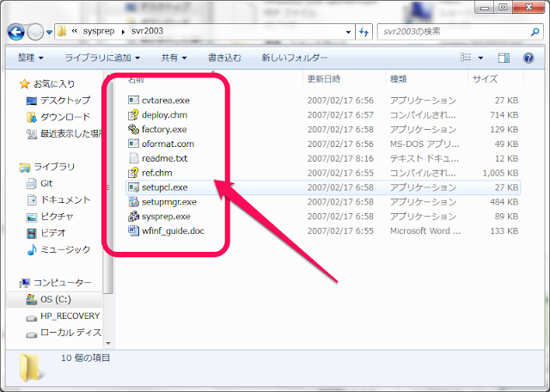
Task: Click the ref.chm help file icon
Action: click(133, 173)
